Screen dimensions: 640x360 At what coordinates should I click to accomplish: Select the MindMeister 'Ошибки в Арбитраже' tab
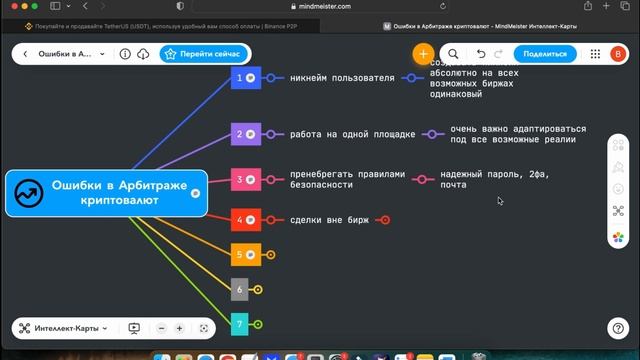pos(480,26)
